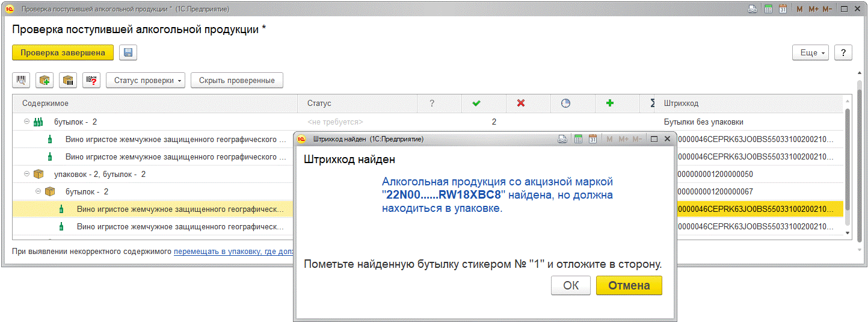Image resolution: width=868 pixels, height=322 pixels.
Task: Click the calculator icon in the Штрихкод найден dialog
Action: pos(578,139)
